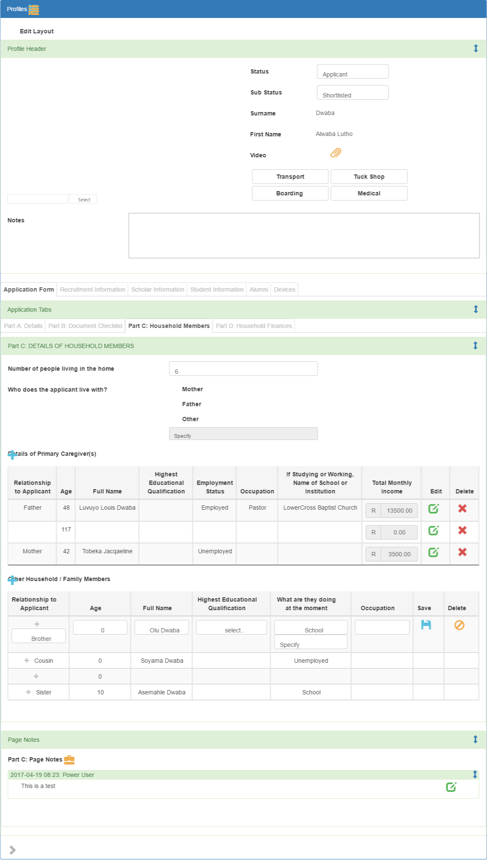Click the Boarding button
Screen dimensions: 487x868
tap(290, 193)
